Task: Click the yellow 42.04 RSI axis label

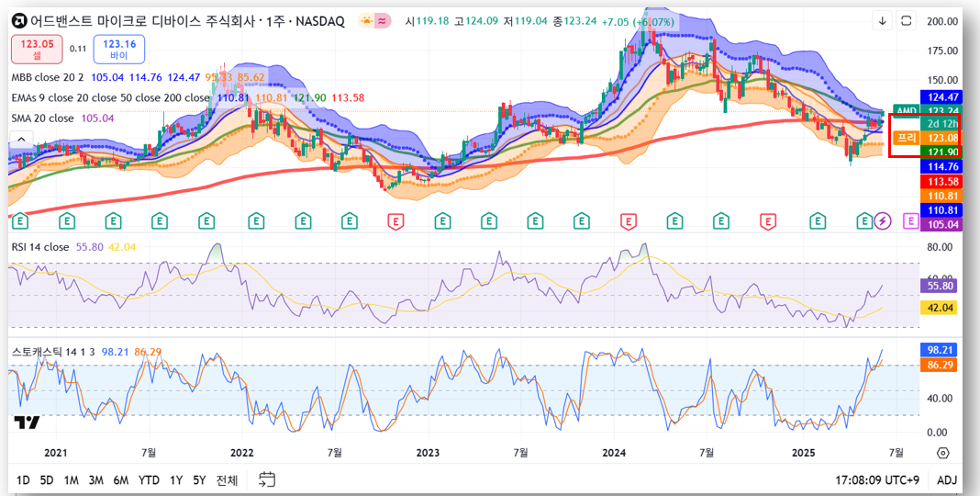Action: coord(939,307)
